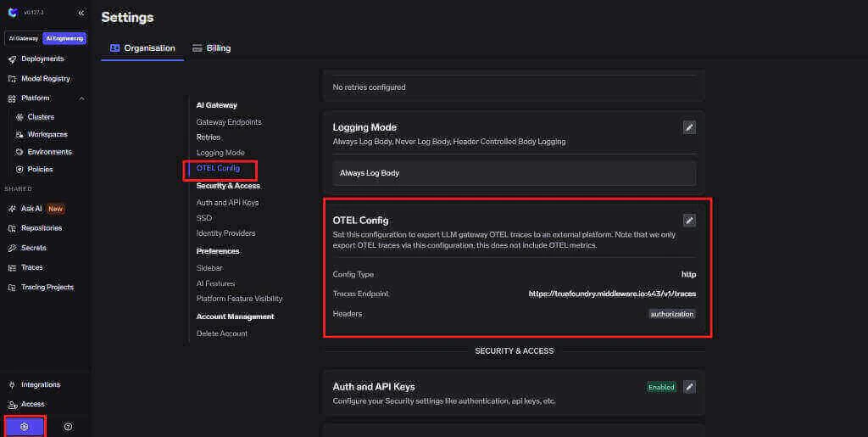Click the Ask AI sparkle icon

click(12, 209)
